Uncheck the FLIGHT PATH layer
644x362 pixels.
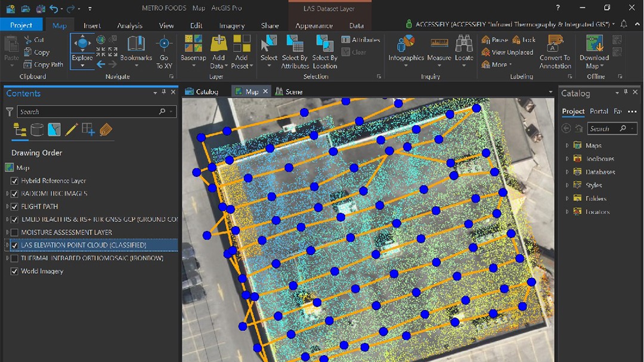[15, 206]
